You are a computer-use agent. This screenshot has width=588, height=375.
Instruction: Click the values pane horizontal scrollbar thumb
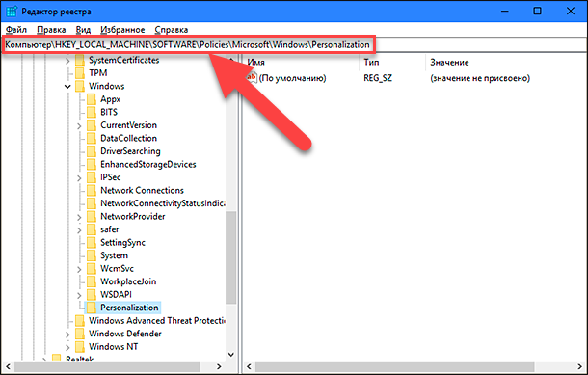point(394,366)
